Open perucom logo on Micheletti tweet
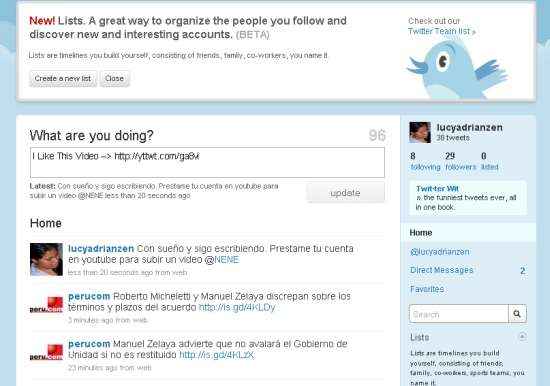Image resolution: width=550 pixels, height=386 pixels. point(46,305)
